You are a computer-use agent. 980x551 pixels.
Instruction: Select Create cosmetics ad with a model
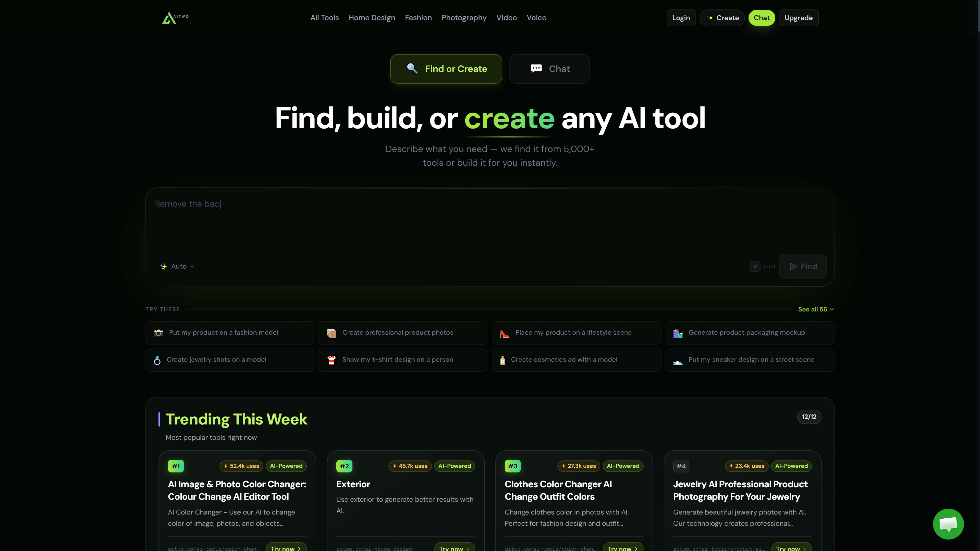coord(576,360)
